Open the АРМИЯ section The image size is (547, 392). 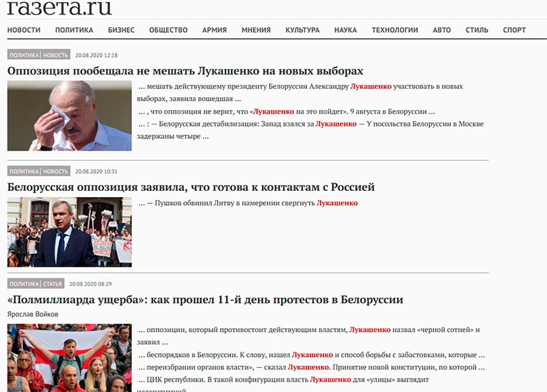(214, 30)
